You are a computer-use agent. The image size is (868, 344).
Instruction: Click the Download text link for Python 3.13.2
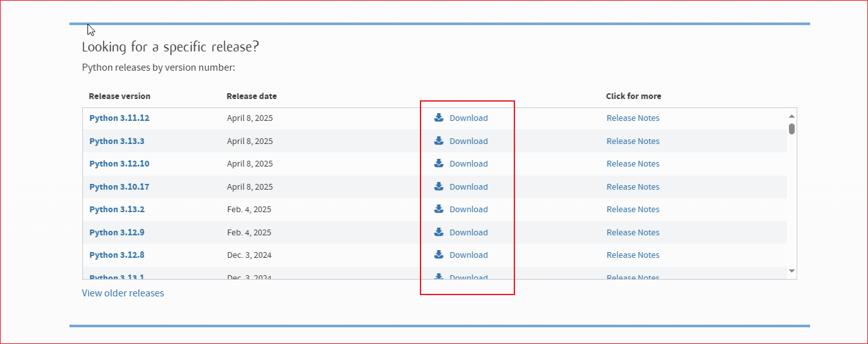point(469,210)
